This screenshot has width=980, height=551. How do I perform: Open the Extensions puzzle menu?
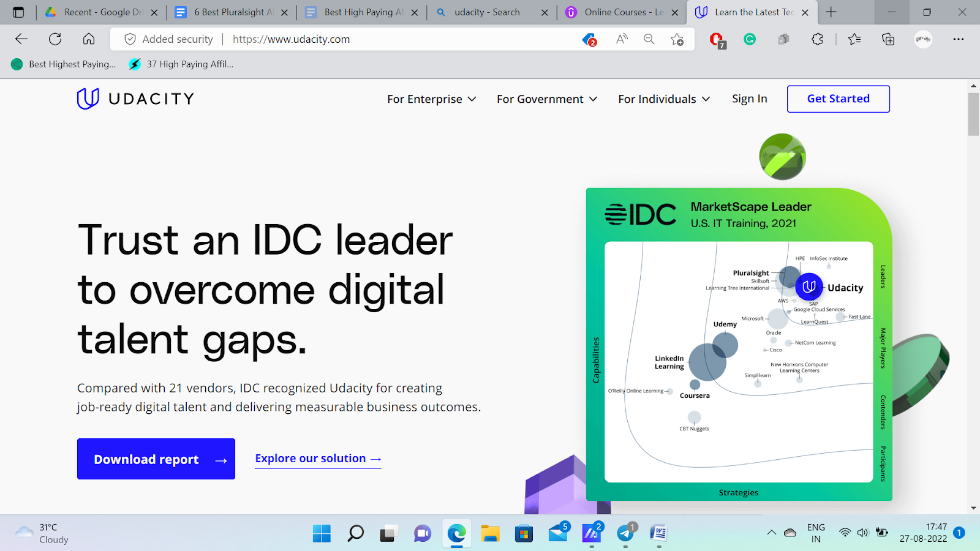point(817,39)
